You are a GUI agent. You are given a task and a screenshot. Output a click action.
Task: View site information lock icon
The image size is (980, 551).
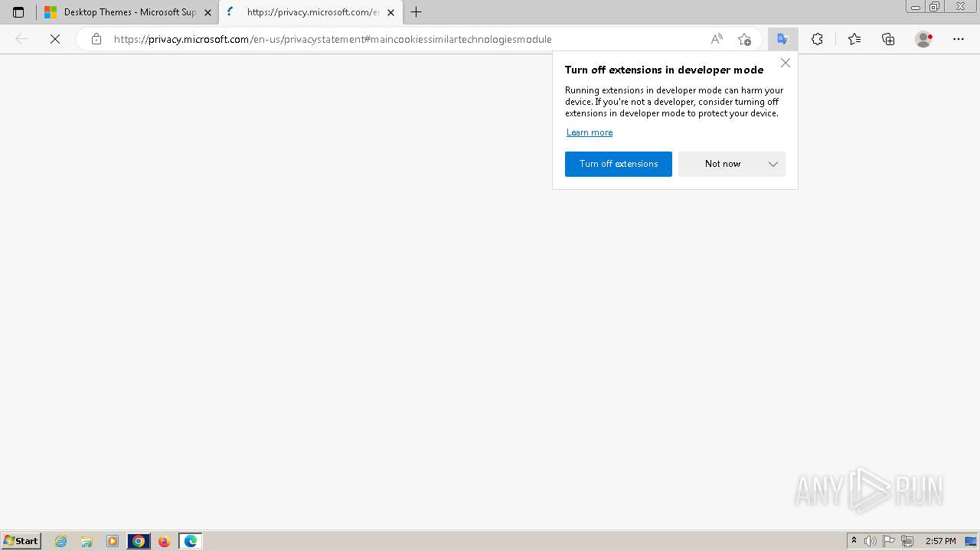96,39
